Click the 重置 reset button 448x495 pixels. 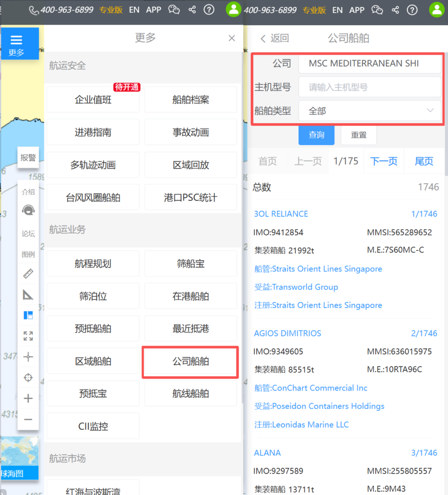[x=359, y=135]
